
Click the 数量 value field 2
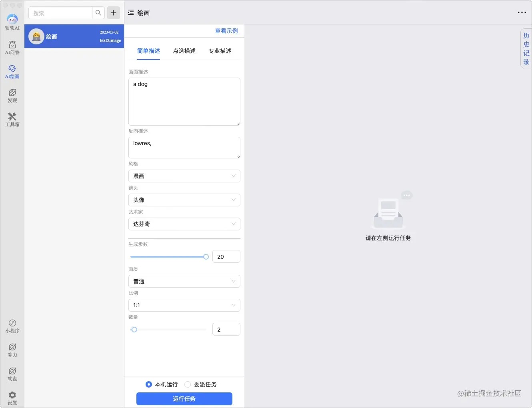pyautogui.click(x=226, y=329)
